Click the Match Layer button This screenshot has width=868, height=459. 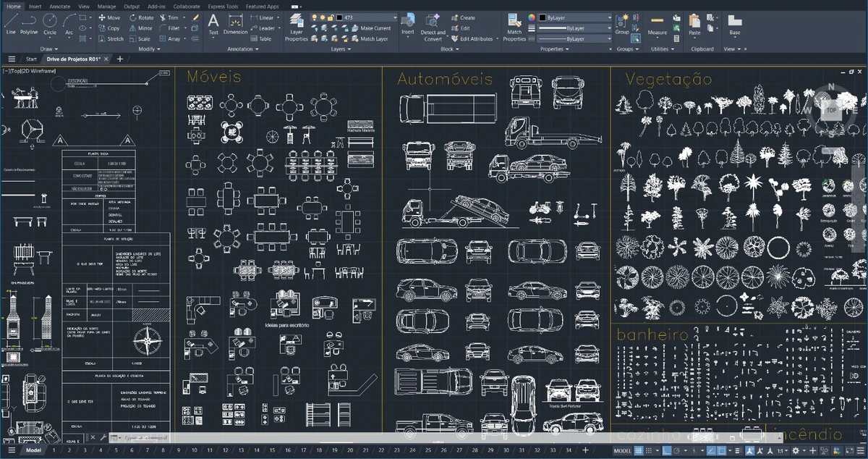(x=369, y=39)
